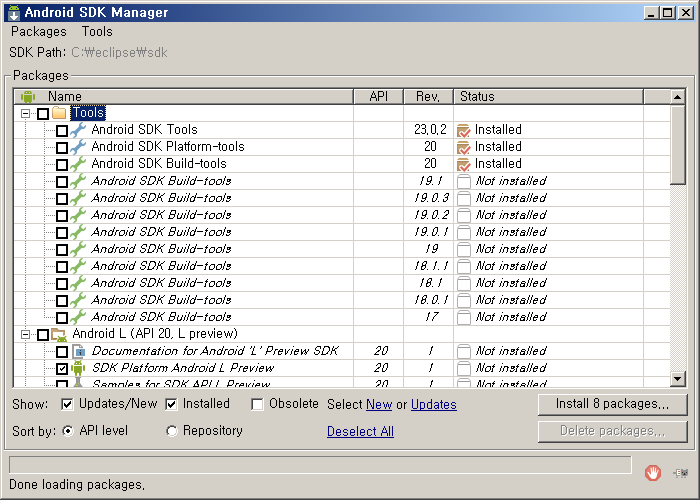Check the Tools group checkbox
The width and height of the screenshot is (700, 500).
[x=43, y=113]
